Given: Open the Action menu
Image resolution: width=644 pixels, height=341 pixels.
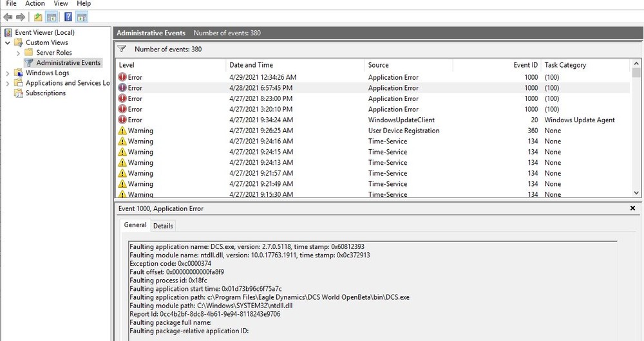Looking at the screenshot, I should click(x=35, y=4).
